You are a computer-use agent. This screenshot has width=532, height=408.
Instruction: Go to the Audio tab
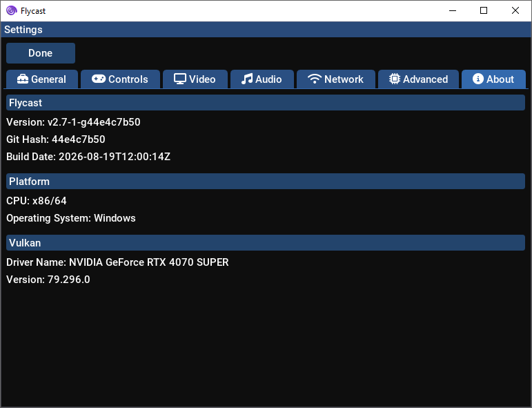click(x=262, y=79)
